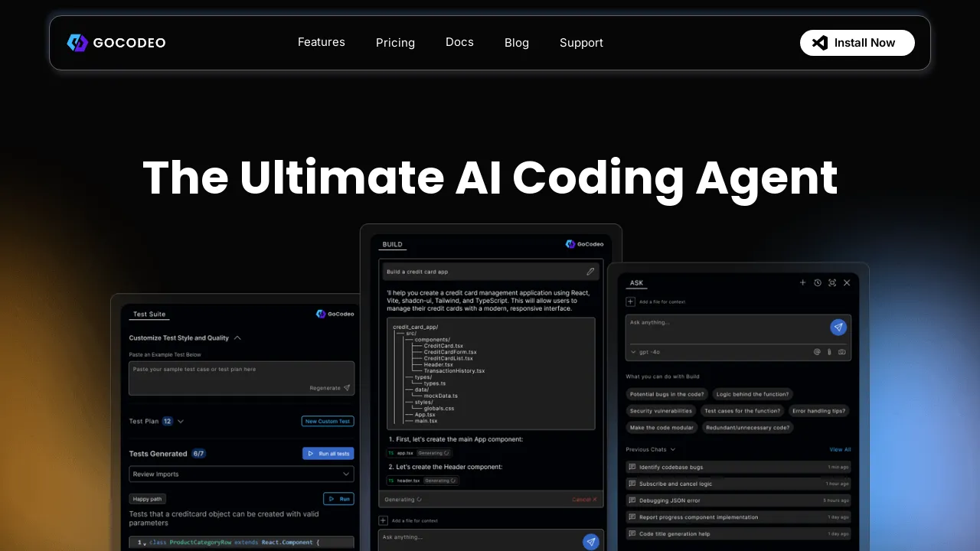
Task: Open the Pricing page from the navbar
Action: tap(395, 43)
